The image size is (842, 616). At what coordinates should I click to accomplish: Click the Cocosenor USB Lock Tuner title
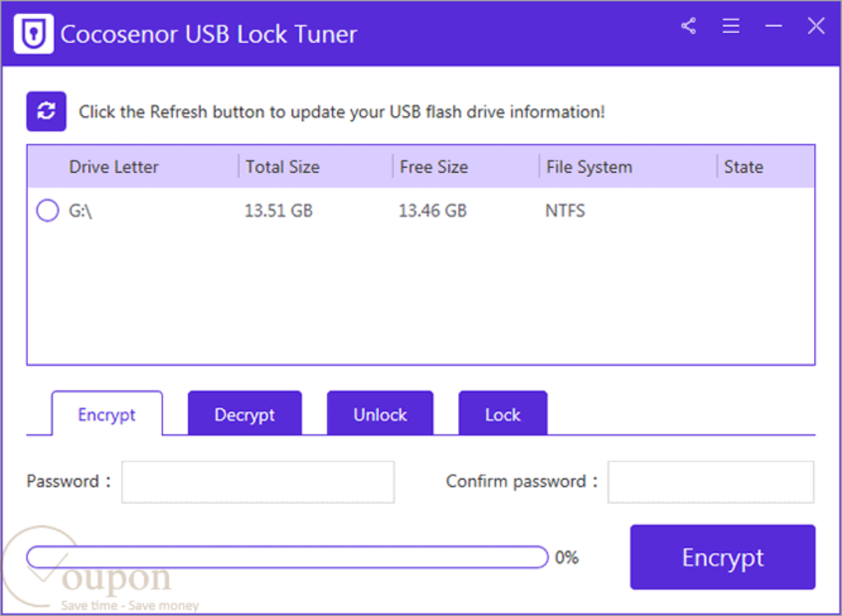[x=209, y=35]
